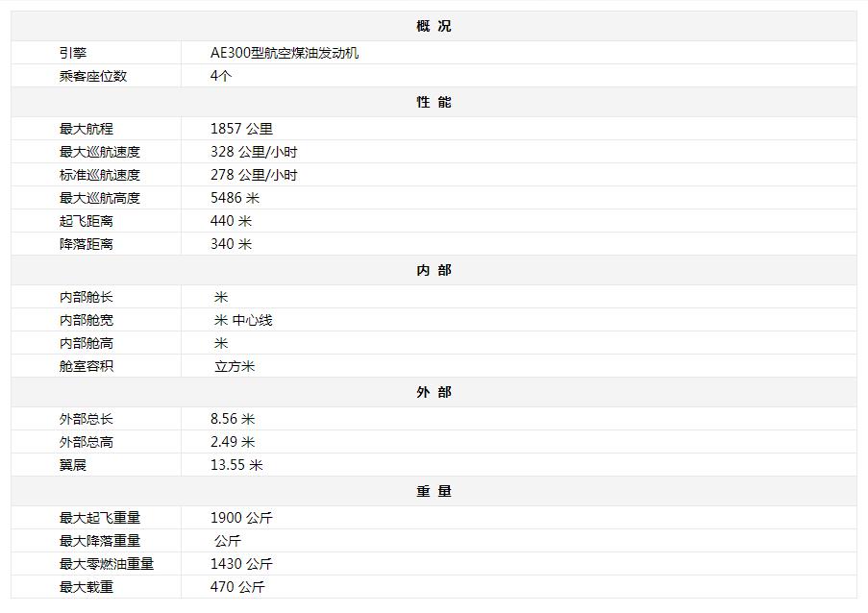The width and height of the screenshot is (868, 613).
Task: Click the 外部 section header
Action: [x=434, y=392]
